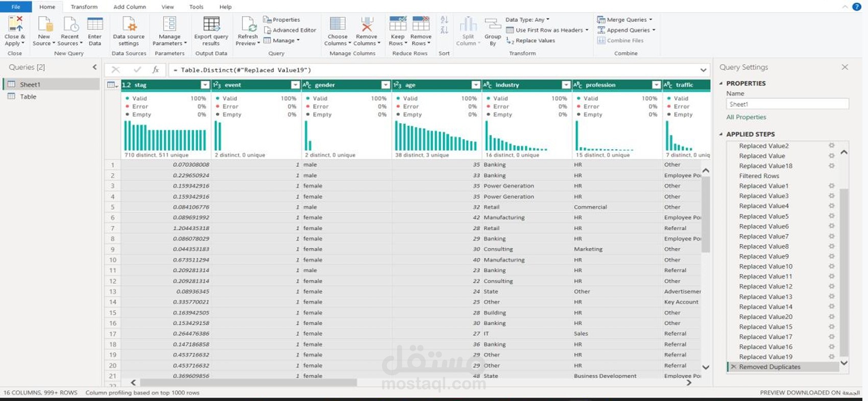Image resolution: width=868 pixels, height=401 pixels.
Task: Click Use First Row as Headers
Action: tap(547, 30)
